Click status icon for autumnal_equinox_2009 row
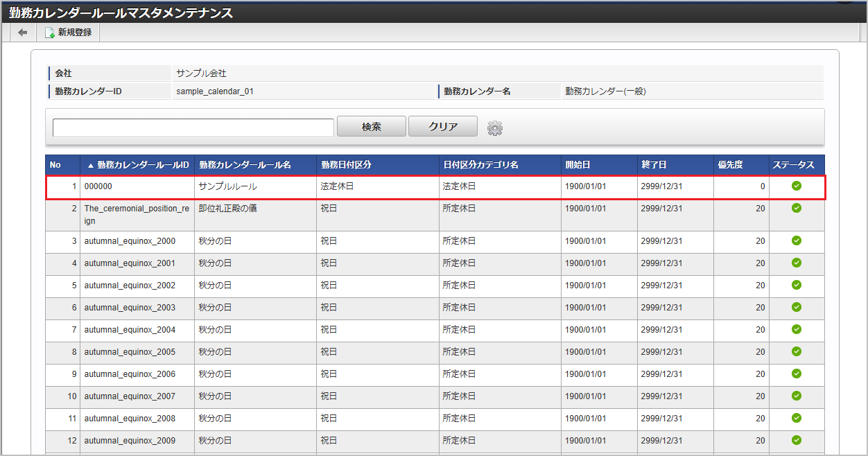This screenshot has width=868, height=456. (796, 440)
